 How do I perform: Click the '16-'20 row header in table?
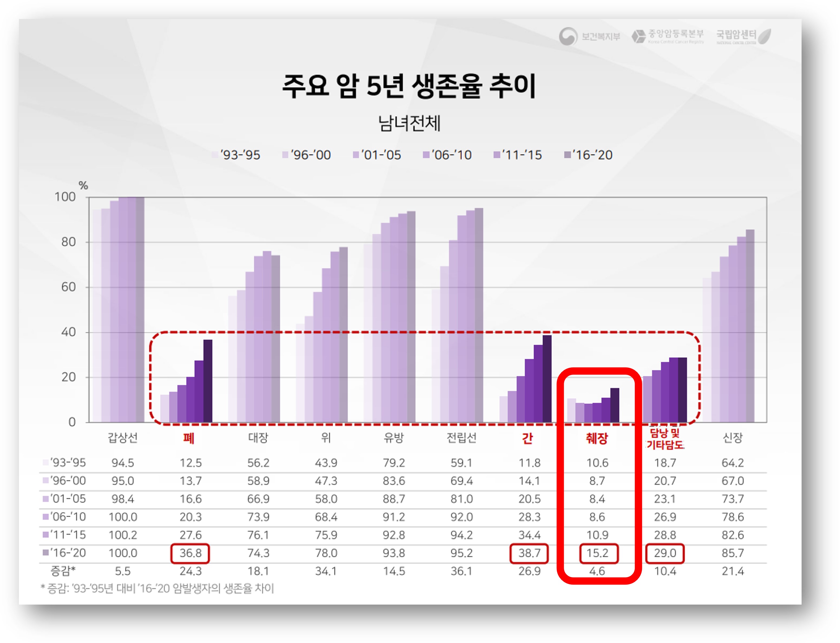coord(64,553)
